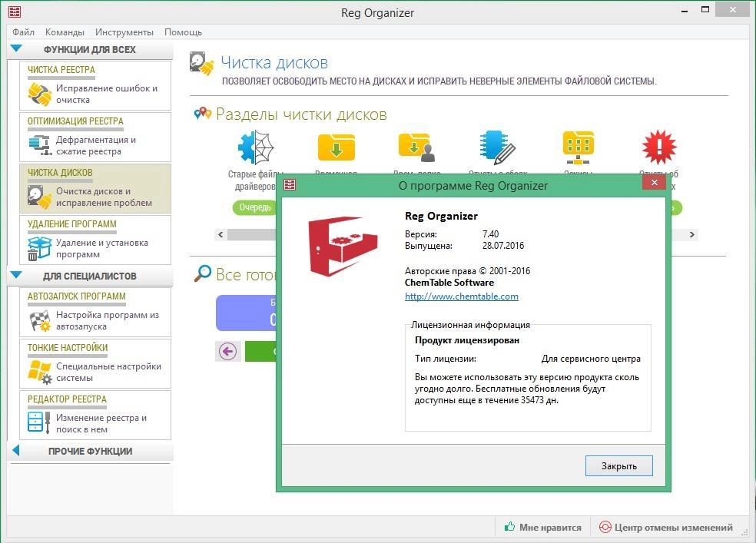Maximize the Reg Organizer window
The height and width of the screenshot is (543, 756).
click(705, 10)
